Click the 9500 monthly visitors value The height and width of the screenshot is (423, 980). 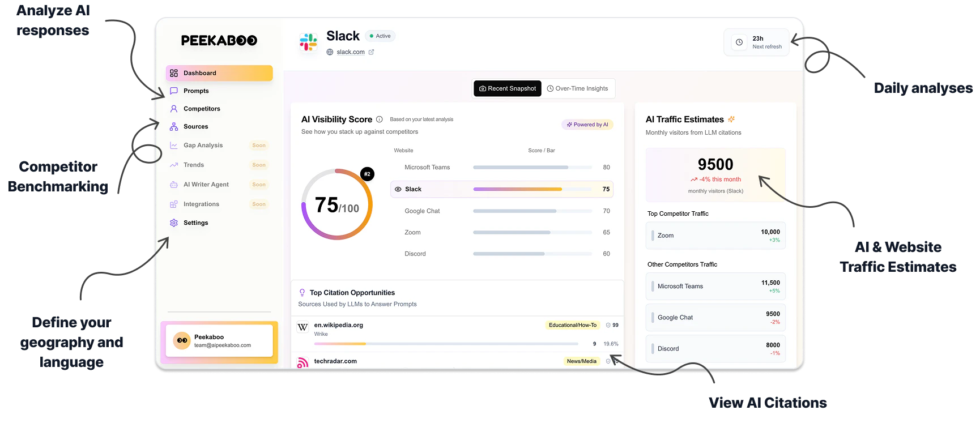click(x=715, y=165)
